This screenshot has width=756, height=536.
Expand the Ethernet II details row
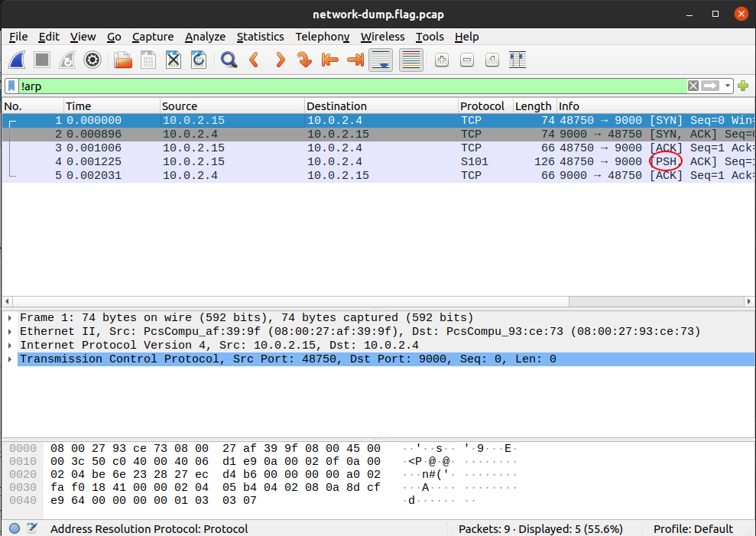[9, 331]
